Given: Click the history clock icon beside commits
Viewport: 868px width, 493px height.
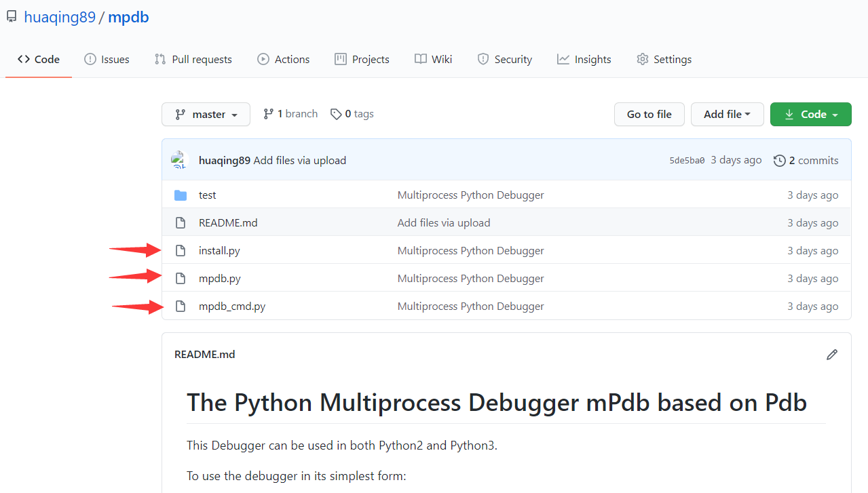Looking at the screenshot, I should click(x=780, y=161).
